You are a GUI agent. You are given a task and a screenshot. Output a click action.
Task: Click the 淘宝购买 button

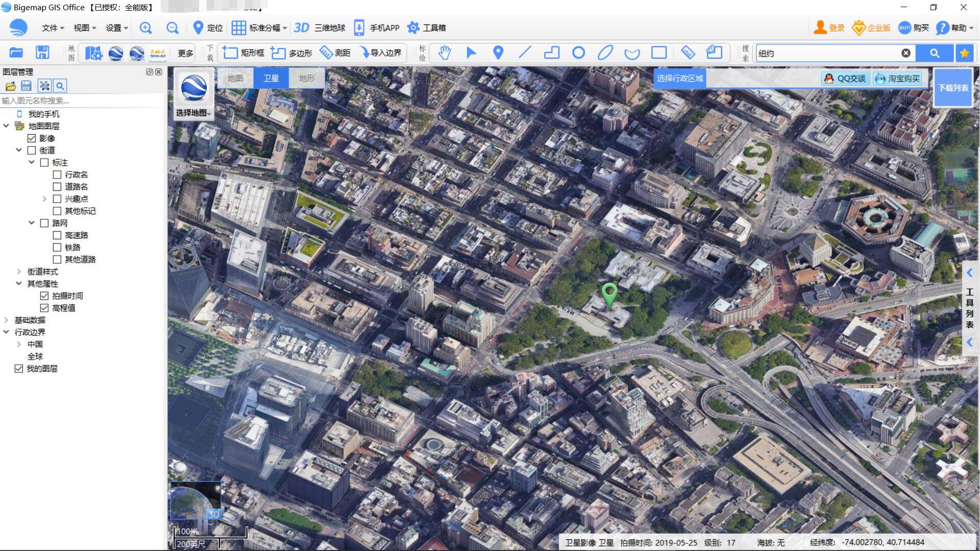(x=898, y=79)
